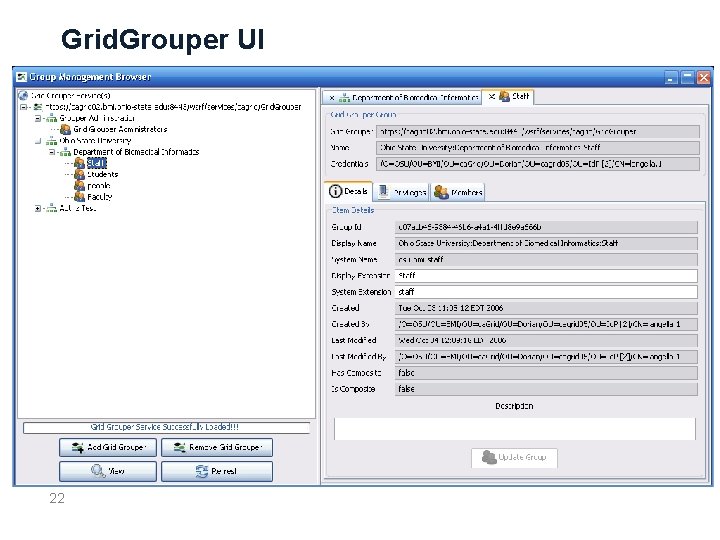
Task: Click the Remove Grid Grouper button
Action: point(217,447)
